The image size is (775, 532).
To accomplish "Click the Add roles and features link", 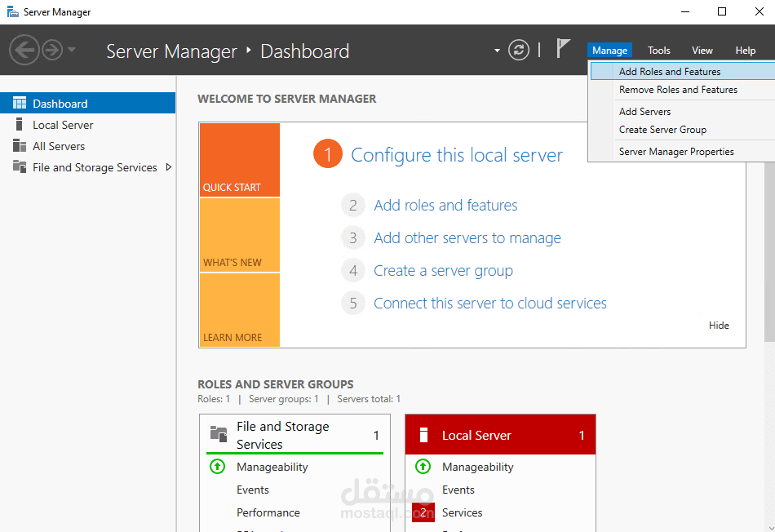I will click(445, 205).
